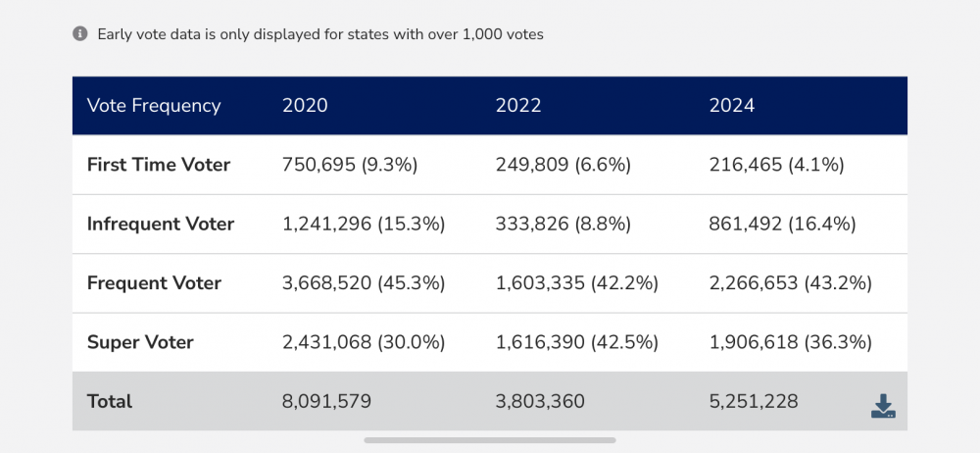Select the 2024 column header

tap(732, 106)
